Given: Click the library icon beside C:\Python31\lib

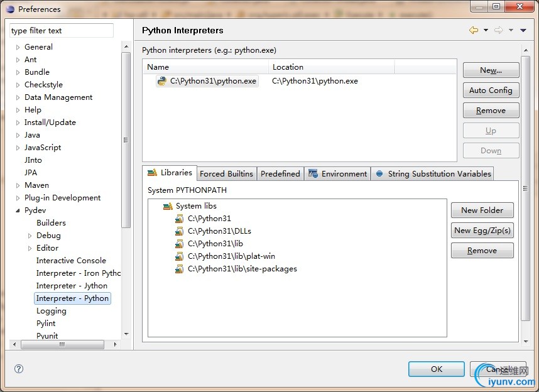Looking at the screenshot, I should 179,244.
